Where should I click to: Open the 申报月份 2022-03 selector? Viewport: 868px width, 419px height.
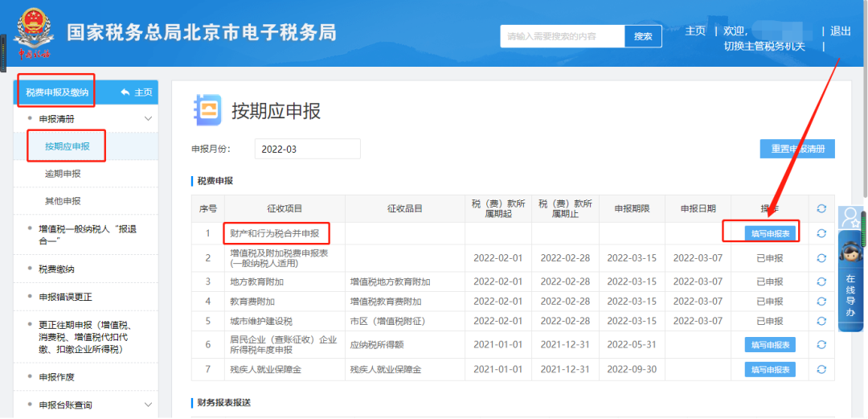tap(307, 149)
